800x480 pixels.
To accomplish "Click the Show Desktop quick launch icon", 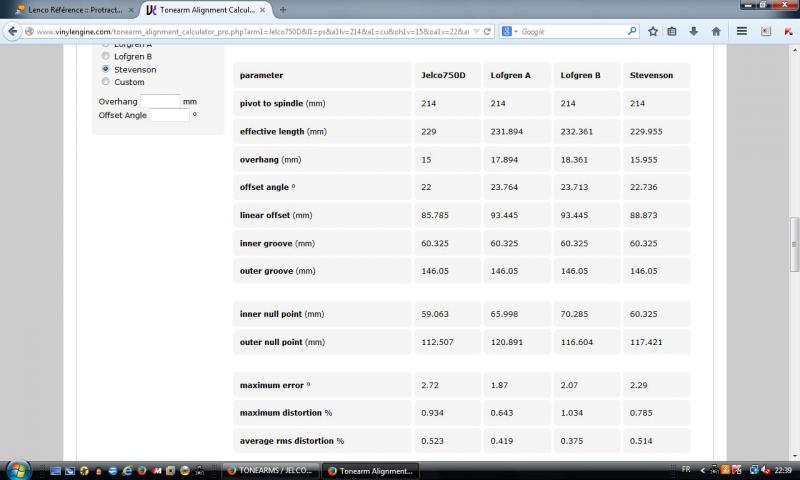I will coord(56,471).
